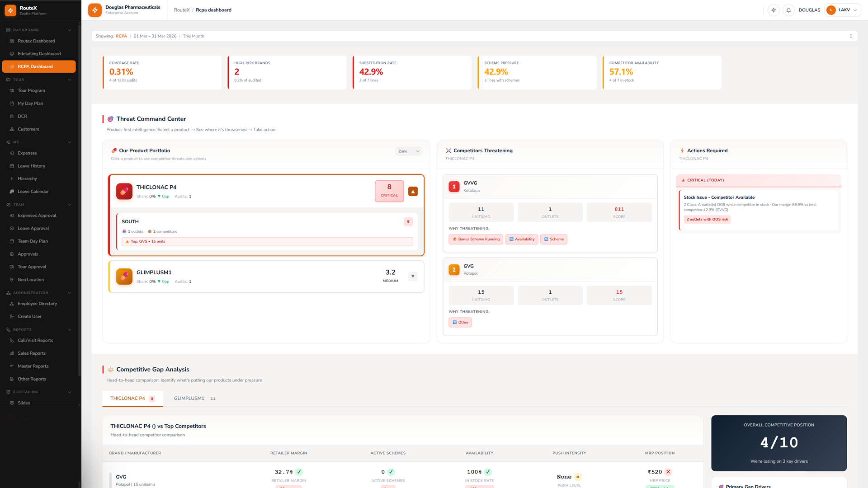Open Routex Dashboard from sidebar
Image resolution: width=868 pixels, height=488 pixels.
(x=36, y=41)
